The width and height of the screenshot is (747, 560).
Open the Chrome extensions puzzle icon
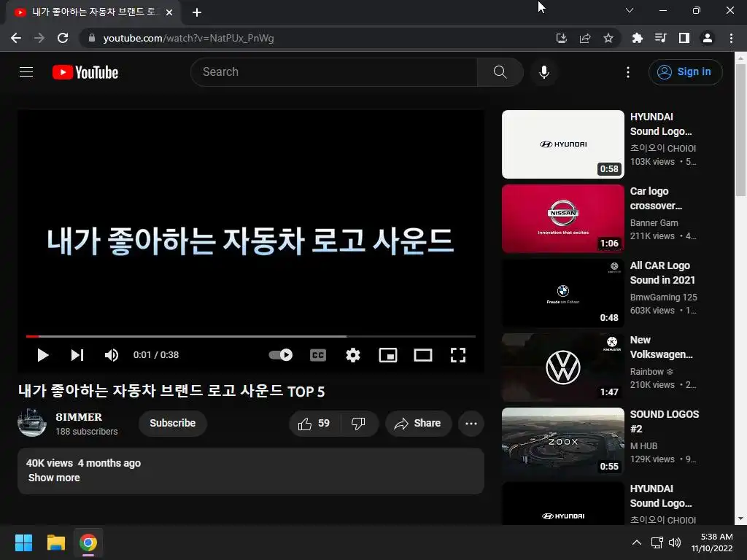pos(638,38)
